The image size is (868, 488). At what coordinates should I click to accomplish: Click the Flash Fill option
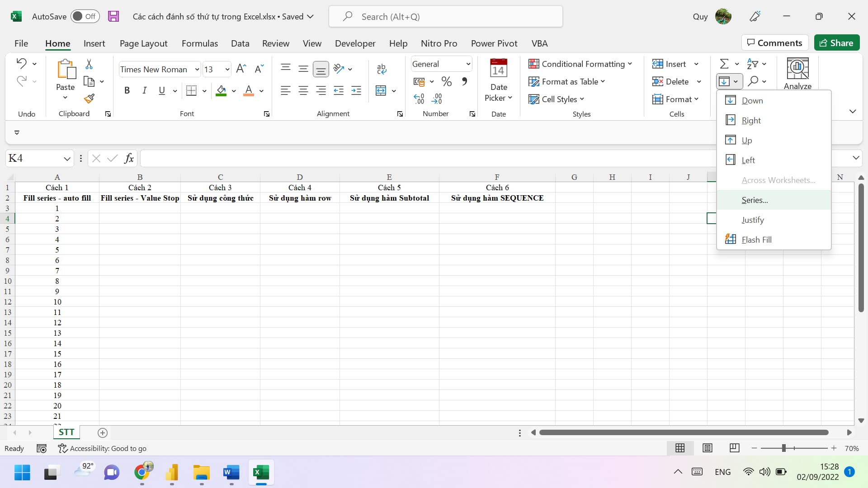pos(756,239)
